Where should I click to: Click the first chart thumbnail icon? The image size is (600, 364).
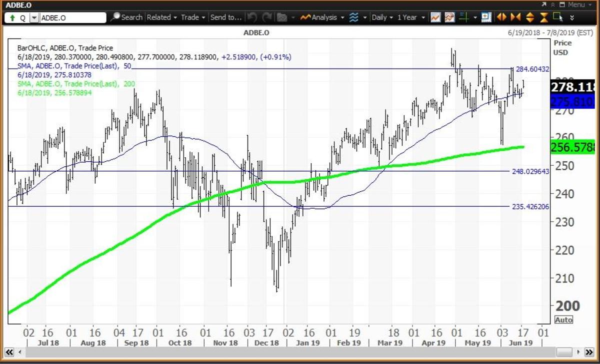[x=435, y=17]
